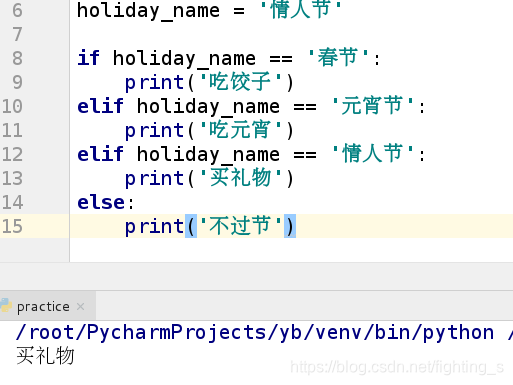Click the string '不过节' on line 15
This screenshot has width=513, height=385.
[x=240, y=225]
